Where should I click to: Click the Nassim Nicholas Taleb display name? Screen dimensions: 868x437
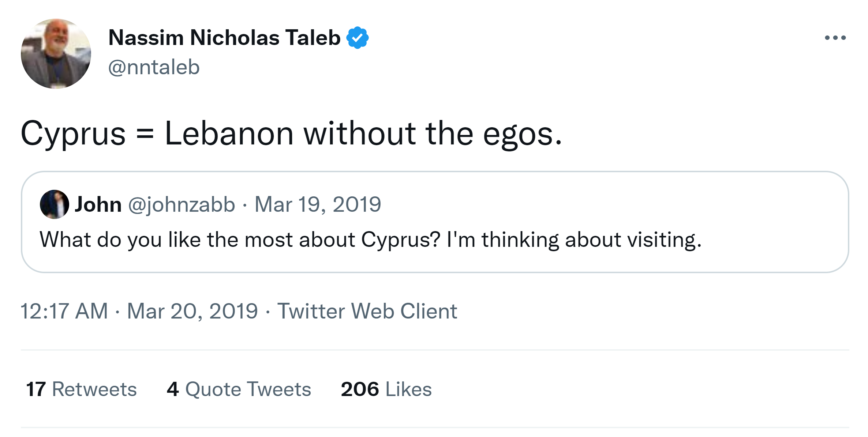[224, 38]
